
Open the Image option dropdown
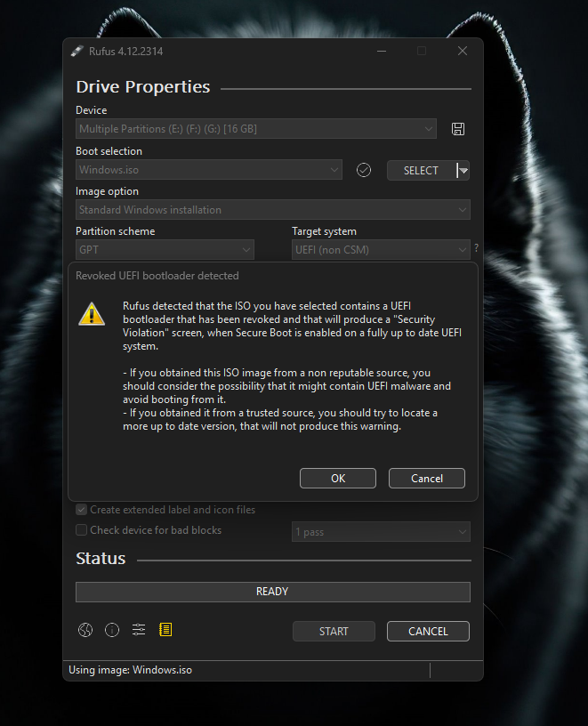tap(273, 210)
